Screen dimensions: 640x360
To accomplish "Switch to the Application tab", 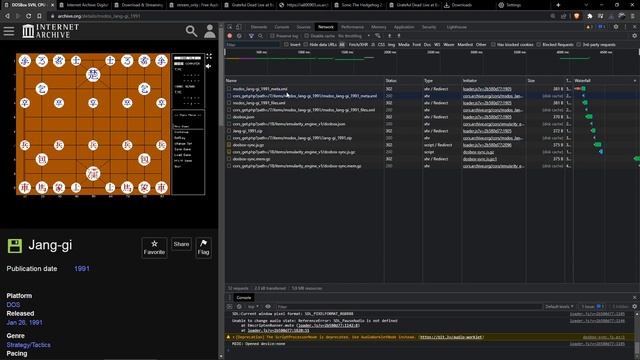I will (x=404, y=27).
